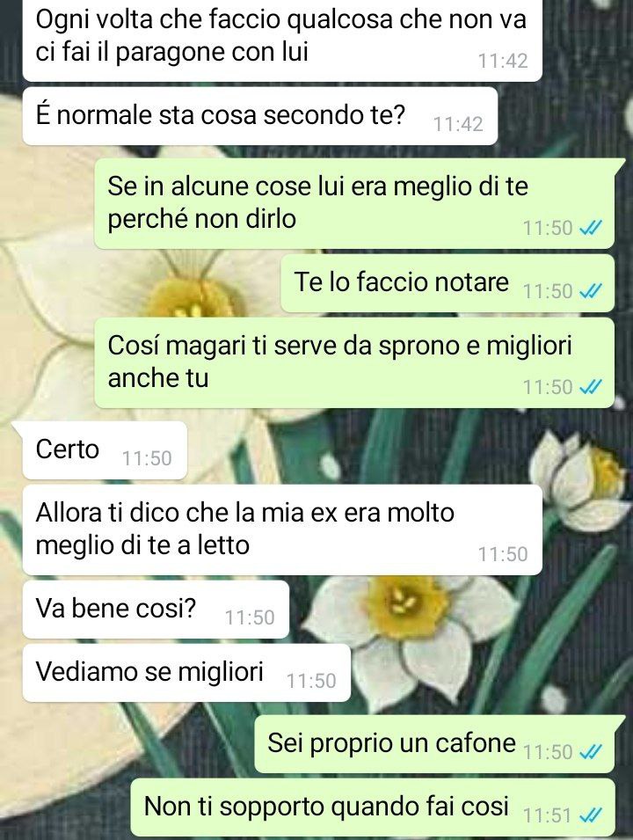The height and width of the screenshot is (840, 633).
Task: Tap the read-receipt checkmarks on 'Te lo faccio notare'
Action: coord(591,291)
